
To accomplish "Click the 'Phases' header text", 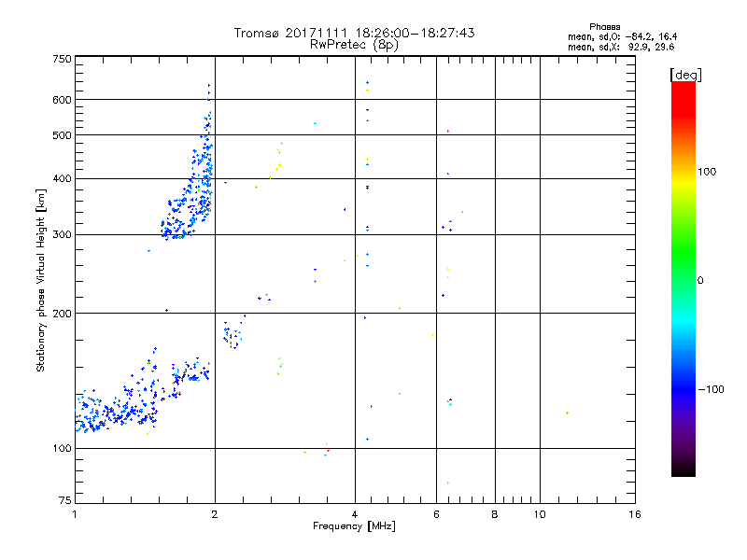I will coord(604,27).
